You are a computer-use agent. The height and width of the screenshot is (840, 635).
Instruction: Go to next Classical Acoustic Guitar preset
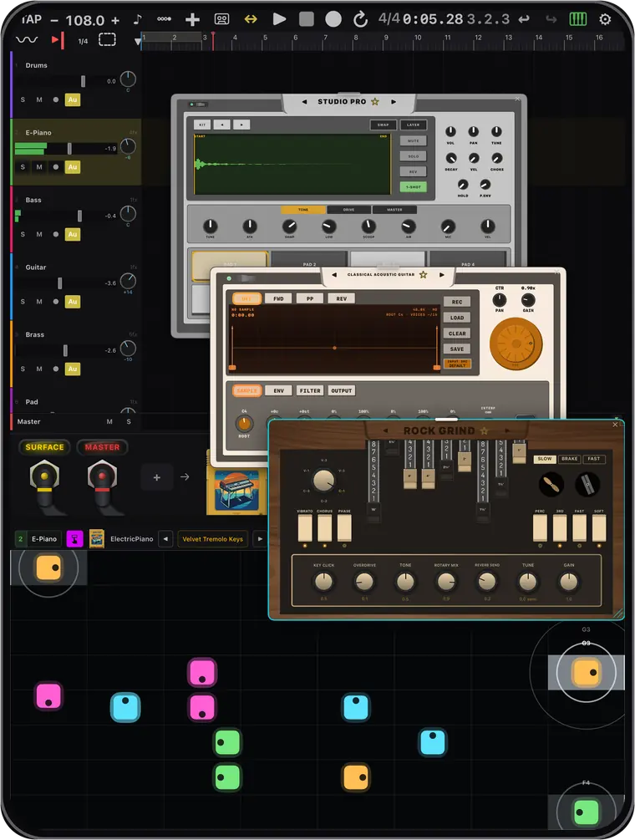442,275
